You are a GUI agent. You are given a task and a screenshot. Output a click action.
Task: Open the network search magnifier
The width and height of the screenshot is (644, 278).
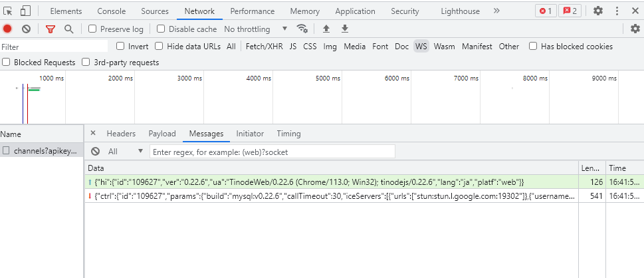pos(69,29)
